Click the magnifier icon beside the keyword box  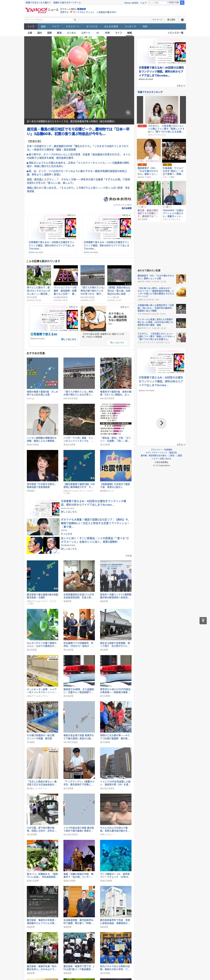(x=75, y=19)
